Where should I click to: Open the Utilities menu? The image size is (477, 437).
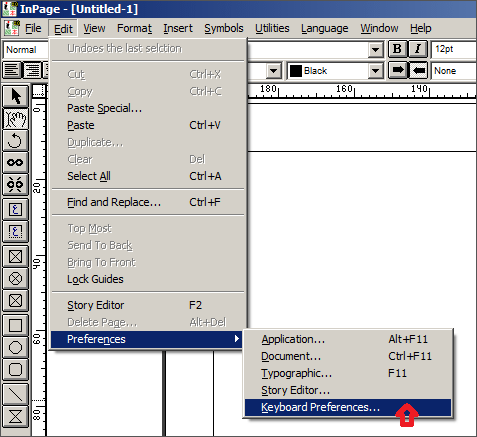coord(272,28)
